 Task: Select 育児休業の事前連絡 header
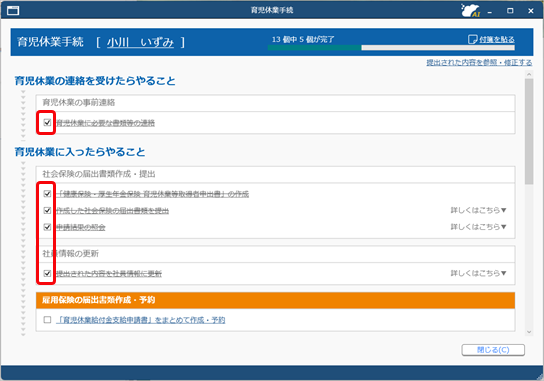click(275, 103)
